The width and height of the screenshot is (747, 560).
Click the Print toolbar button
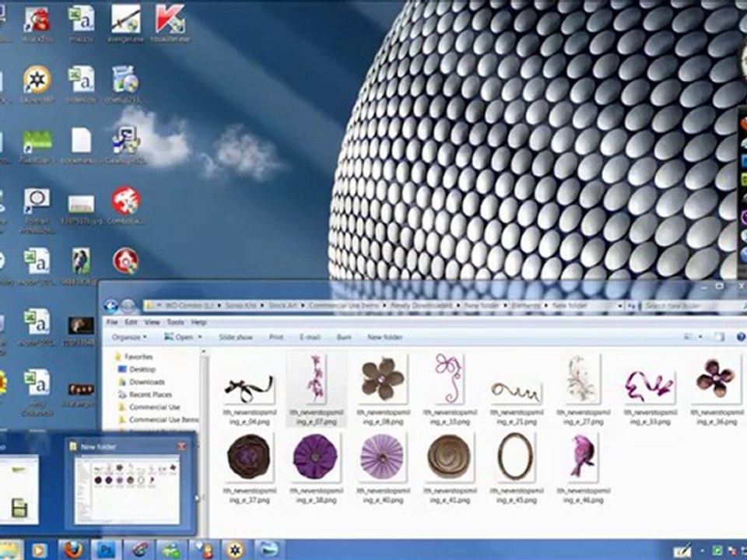[275, 337]
